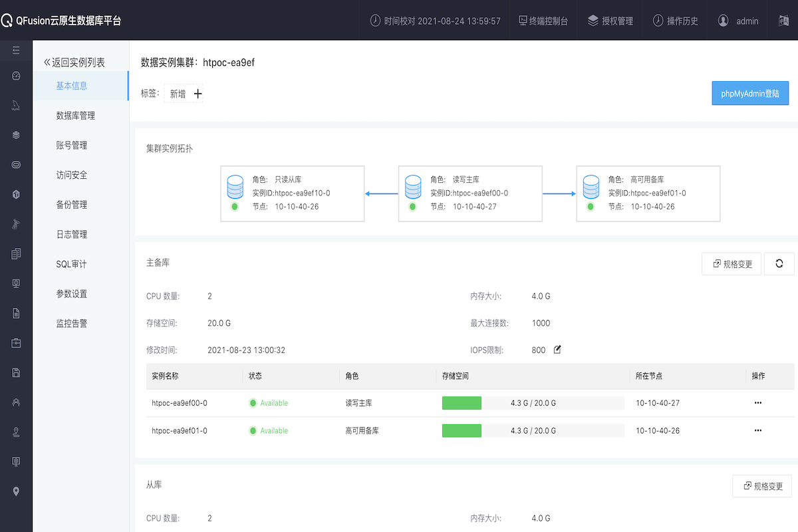This screenshot has width=798, height=532.
Task: Open actions menu for htpoc-ea9ef00-0 row
Action: click(757, 403)
